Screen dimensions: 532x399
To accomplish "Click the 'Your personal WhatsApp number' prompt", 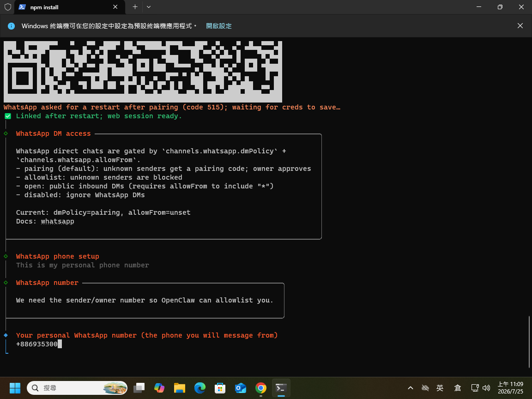I will point(147,335).
